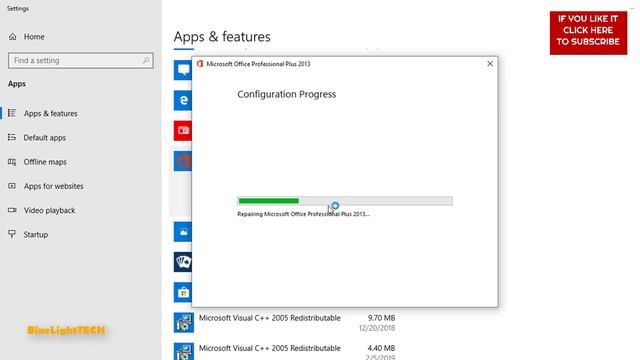Viewport: 640px width, 360px height.
Task: Click the Default apps icon
Action: tap(12, 138)
